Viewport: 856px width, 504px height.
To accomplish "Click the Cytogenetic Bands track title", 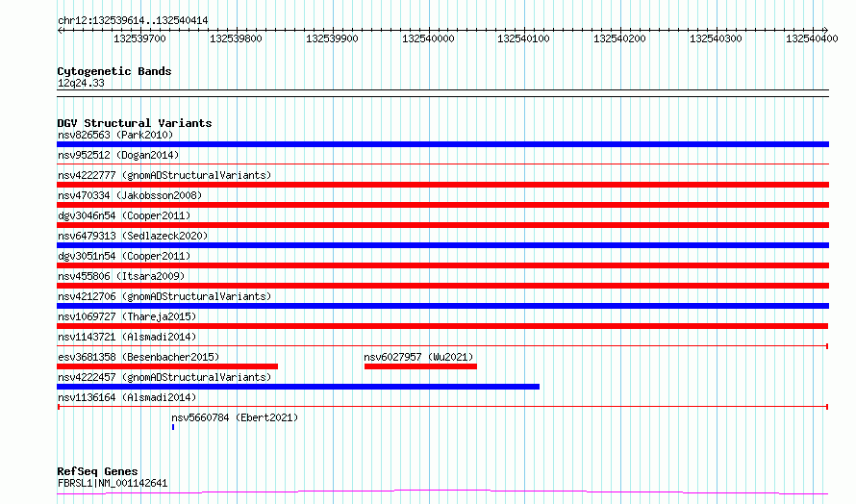I will 114,71.
